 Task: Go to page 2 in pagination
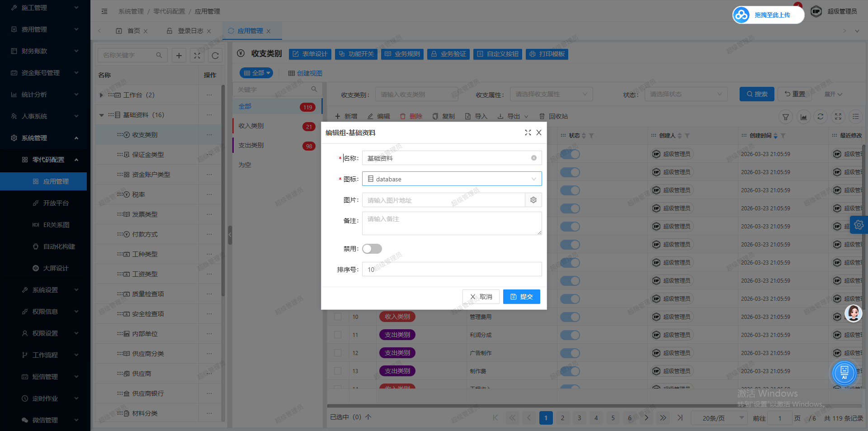tap(562, 418)
